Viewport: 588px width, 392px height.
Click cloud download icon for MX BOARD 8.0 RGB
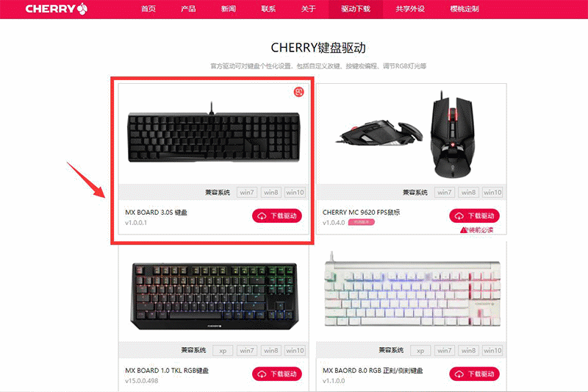click(459, 374)
